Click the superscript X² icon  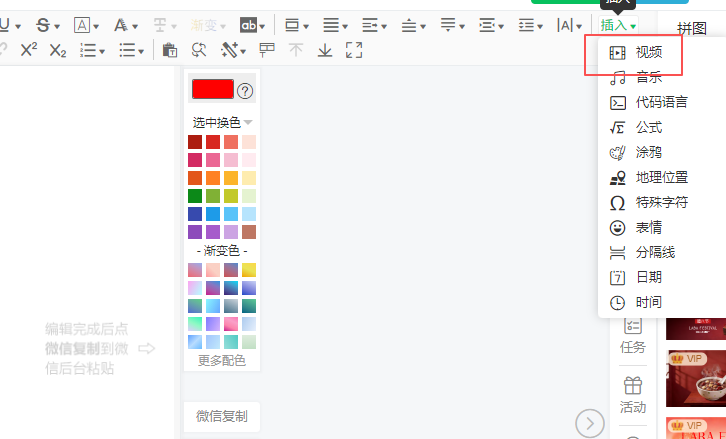coord(28,50)
